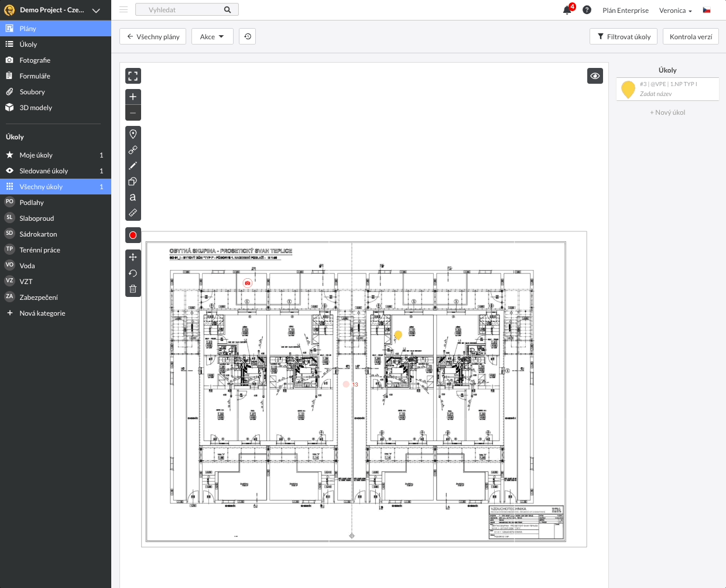Toggle the eye visibility button on plan
Image resolution: width=726 pixels, height=588 pixels.
[x=595, y=76]
